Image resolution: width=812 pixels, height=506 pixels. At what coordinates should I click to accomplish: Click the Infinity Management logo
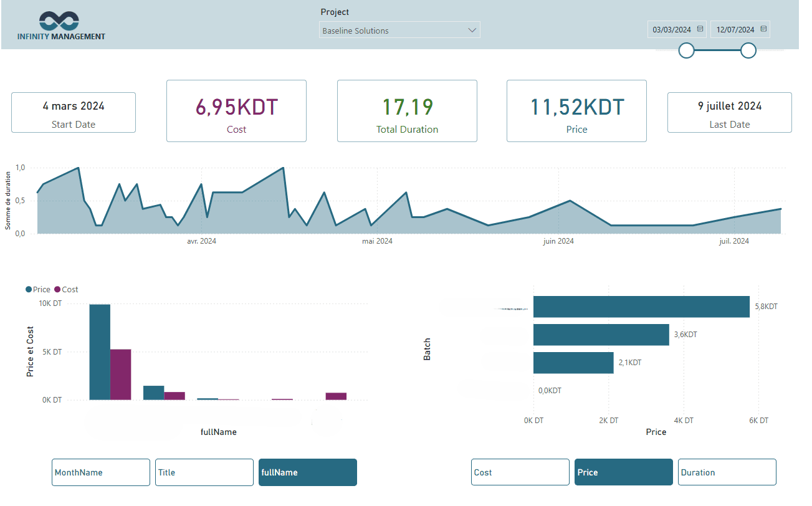[x=60, y=25]
